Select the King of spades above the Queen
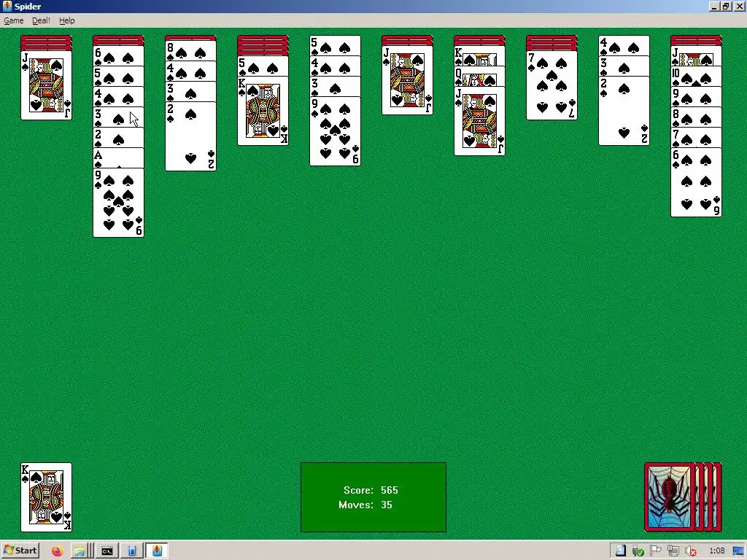Image resolution: width=747 pixels, height=560 pixels. pyautogui.click(x=479, y=55)
